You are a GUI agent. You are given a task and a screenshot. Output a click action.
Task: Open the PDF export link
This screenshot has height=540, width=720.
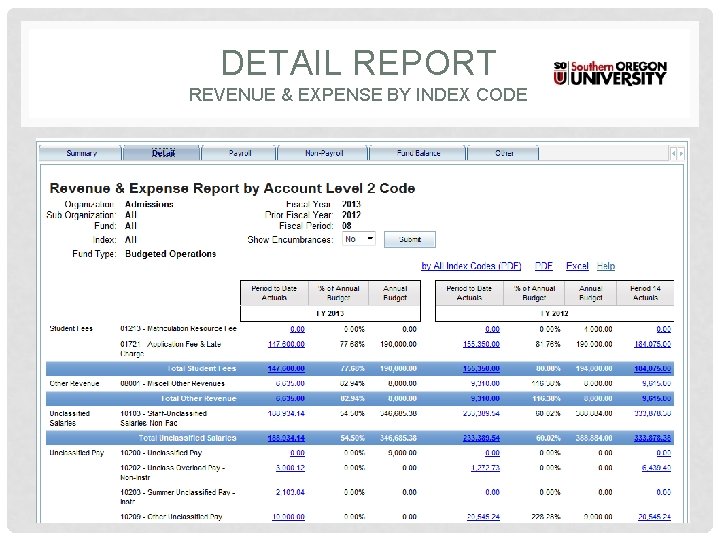pyautogui.click(x=544, y=266)
